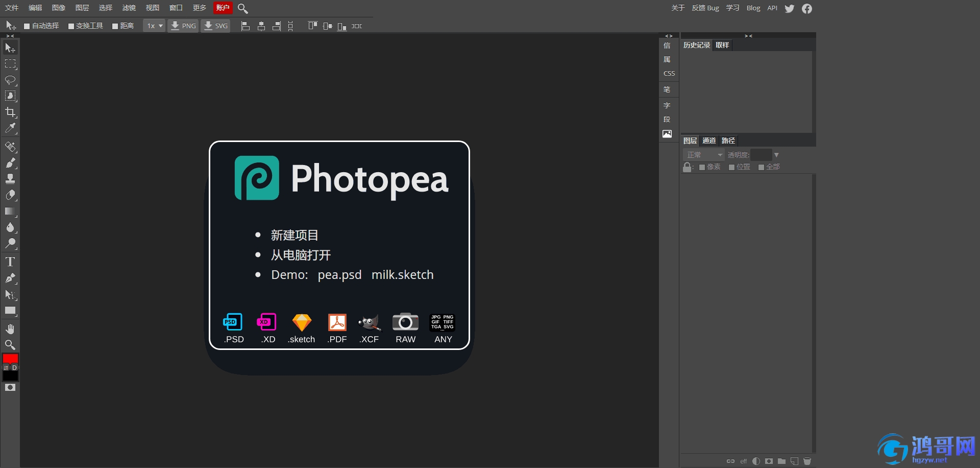
Task: Click the delete layer trash icon
Action: (x=807, y=461)
